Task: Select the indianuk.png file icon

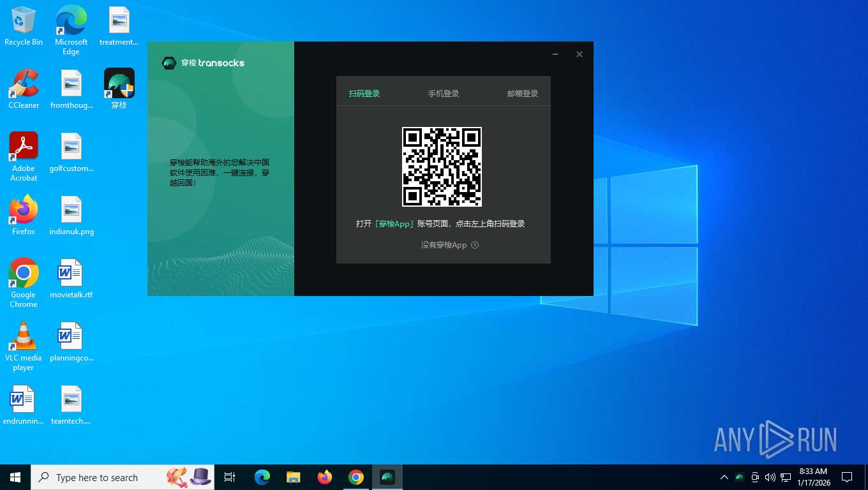Action: point(71,216)
